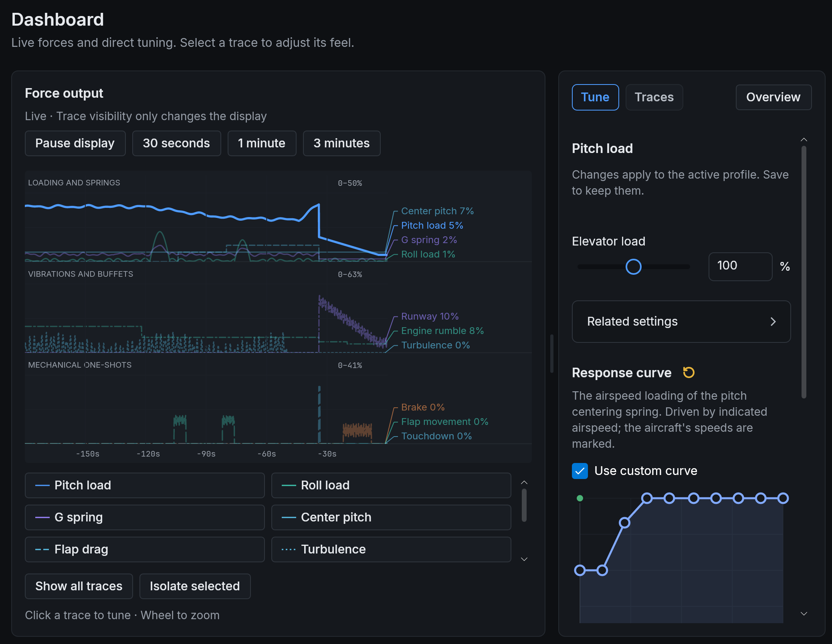This screenshot has height=644, width=832.
Task: Select the Touchdown 0% chart label
Action: tap(436, 436)
